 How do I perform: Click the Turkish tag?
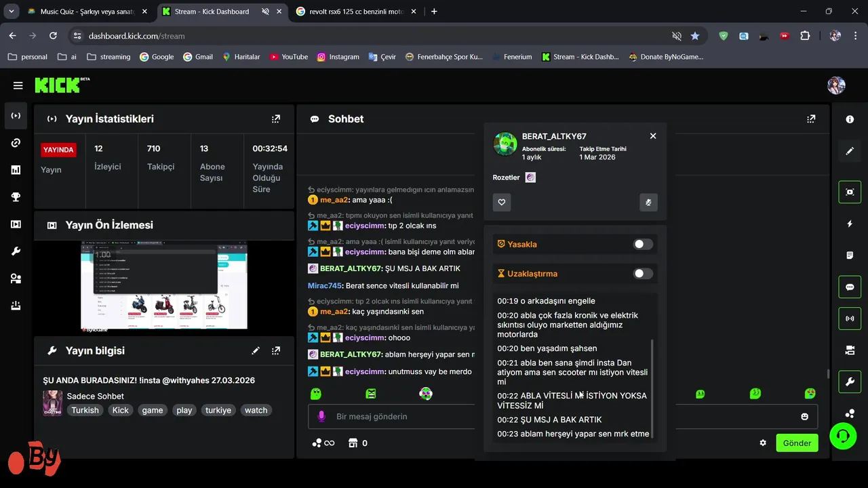pos(85,410)
